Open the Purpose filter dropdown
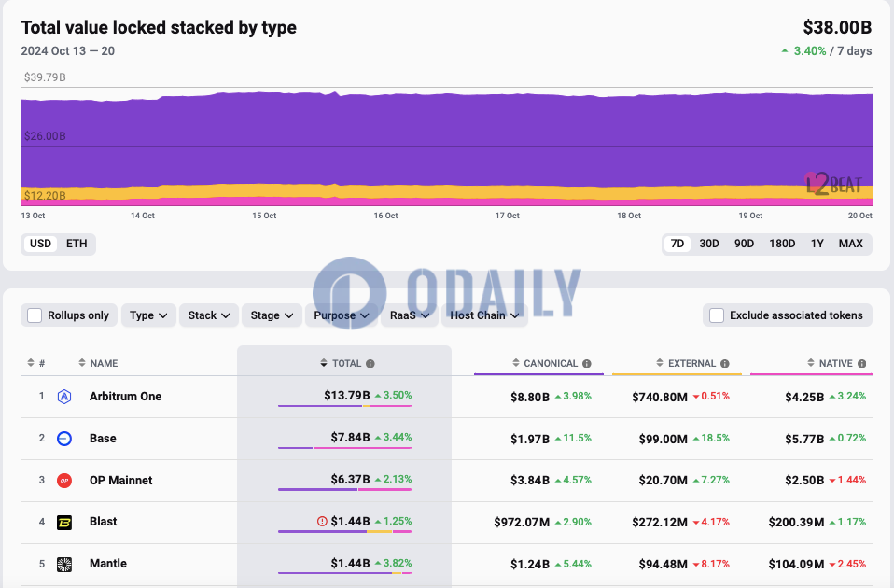Viewport: 894px width, 588px height. 342,315
